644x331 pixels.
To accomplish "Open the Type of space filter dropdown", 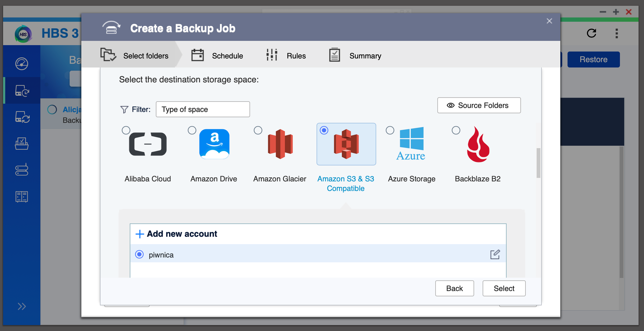I will coord(203,109).
